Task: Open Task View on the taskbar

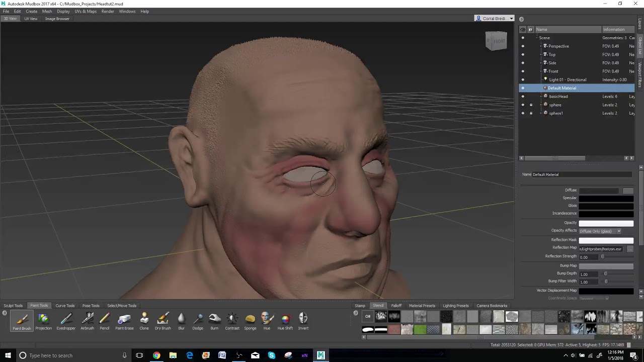Action: pyautogui.click(x=140, y=355)
